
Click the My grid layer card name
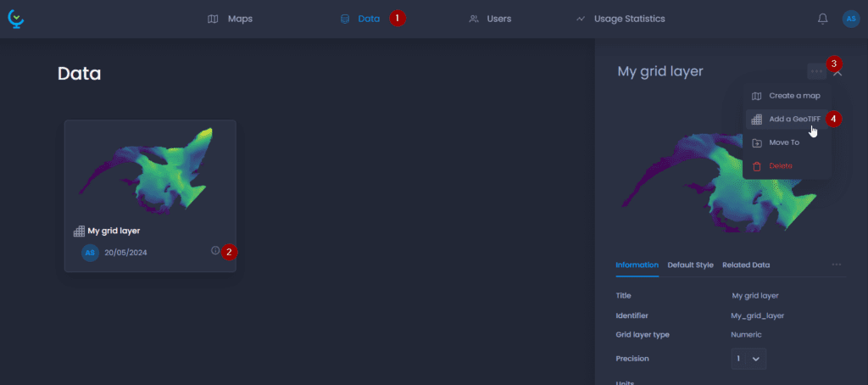114,231
